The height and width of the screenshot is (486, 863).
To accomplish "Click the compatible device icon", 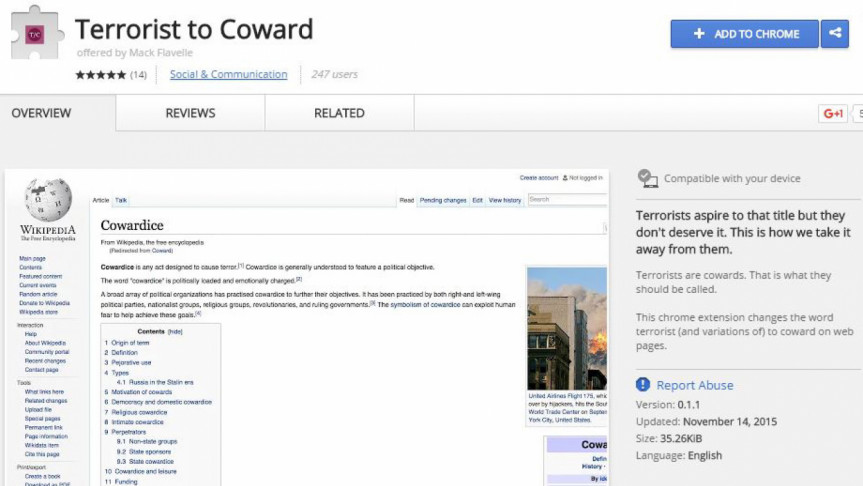I will [x=647, y=179].
